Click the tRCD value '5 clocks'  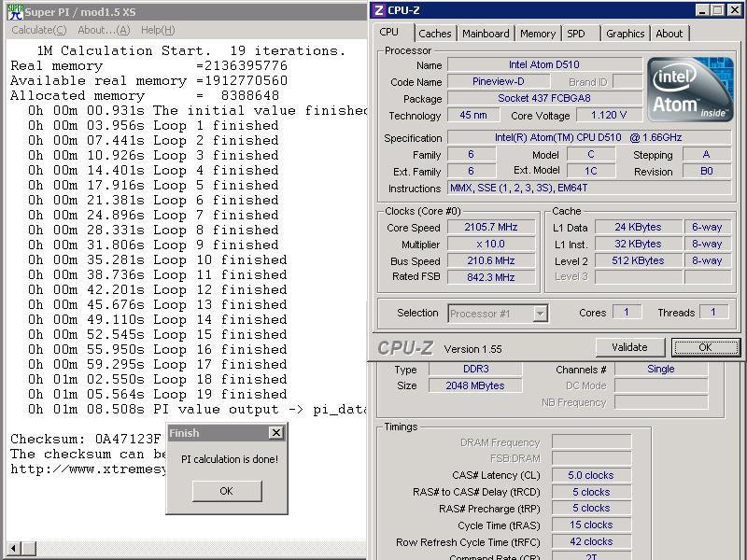pyautogui.click(x=591, y=492)
